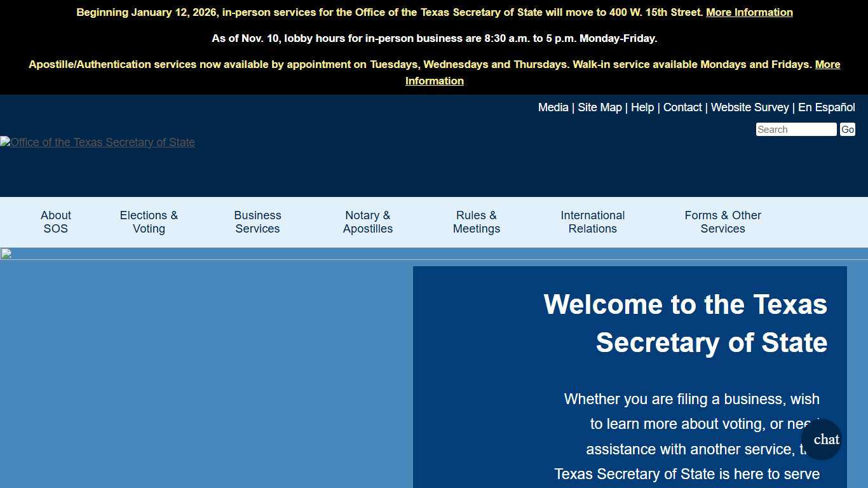The height and width of the screenshot is (488, 868).
Task: Open the Elections & Voting menu
Action: point(148,222)
